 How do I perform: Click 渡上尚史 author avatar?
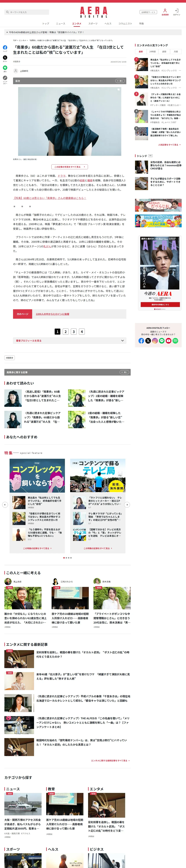[8, 581]
